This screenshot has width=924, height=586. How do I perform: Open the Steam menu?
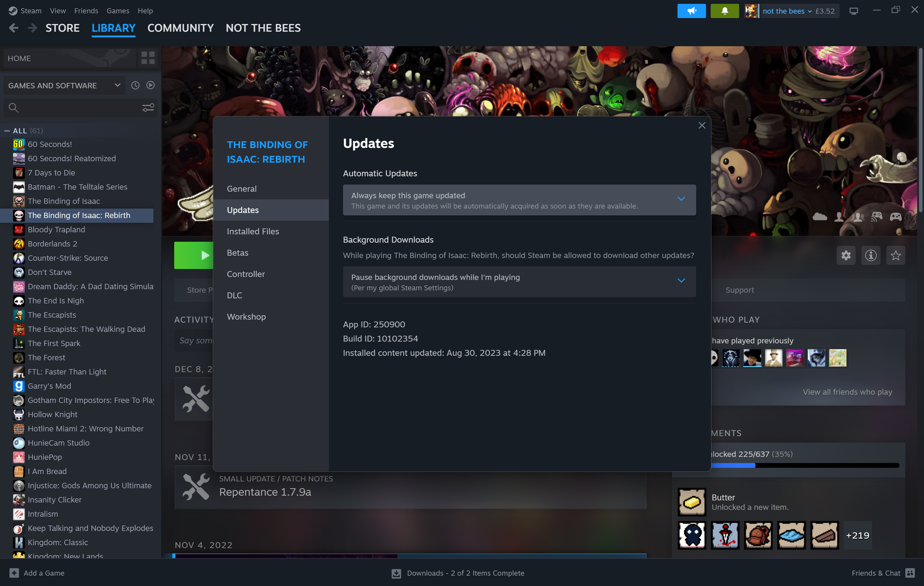click(31, 11)
